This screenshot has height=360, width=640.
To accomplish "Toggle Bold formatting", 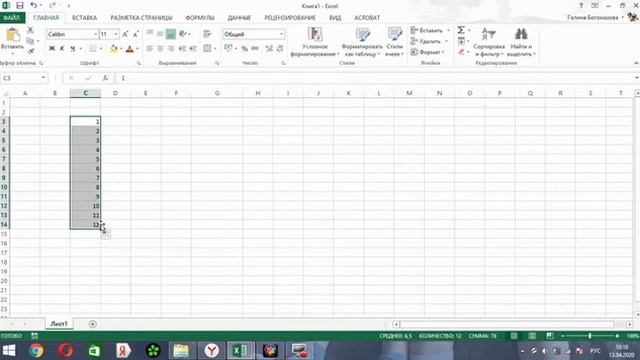I will click(x=52, y=49).
